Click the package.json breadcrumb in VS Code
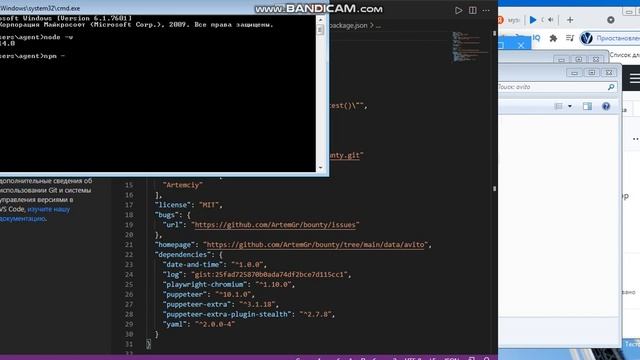Image resolution: width=640 pixels, height=360 pixels. pyautogui.click(x=349, y=25)
